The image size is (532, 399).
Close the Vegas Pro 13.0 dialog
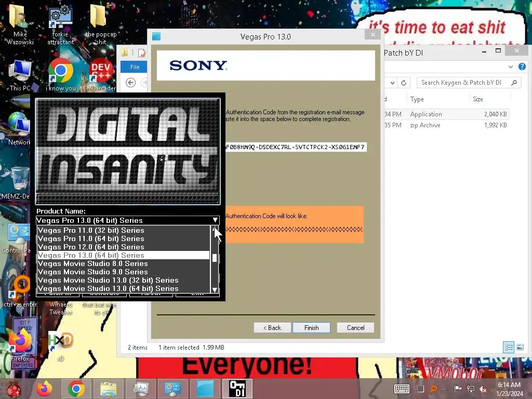373,35
